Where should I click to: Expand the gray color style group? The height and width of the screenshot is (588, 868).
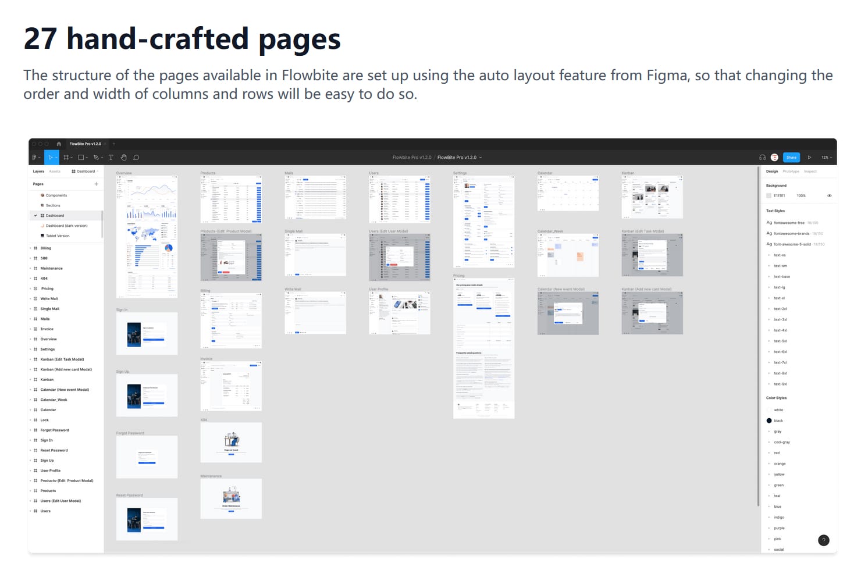pyautogui.click(x=769, y=432)
